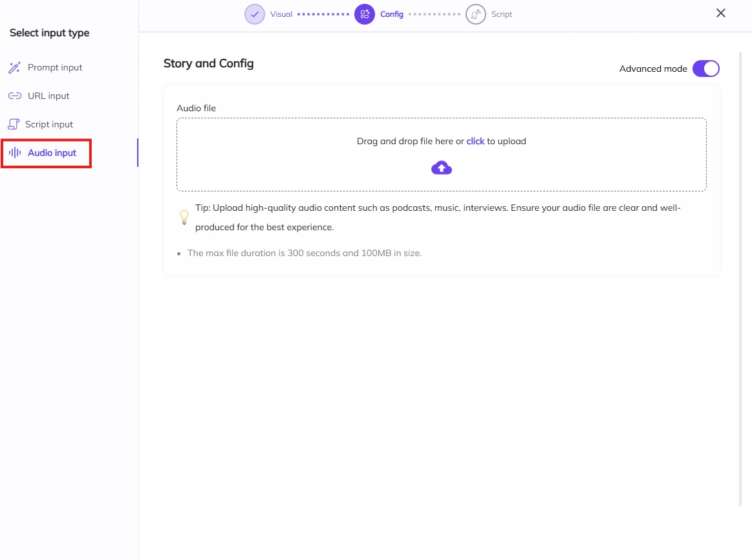The image size is (752, 560).
Task: Click the Audio input waveform icon
Action: (15, 153)
